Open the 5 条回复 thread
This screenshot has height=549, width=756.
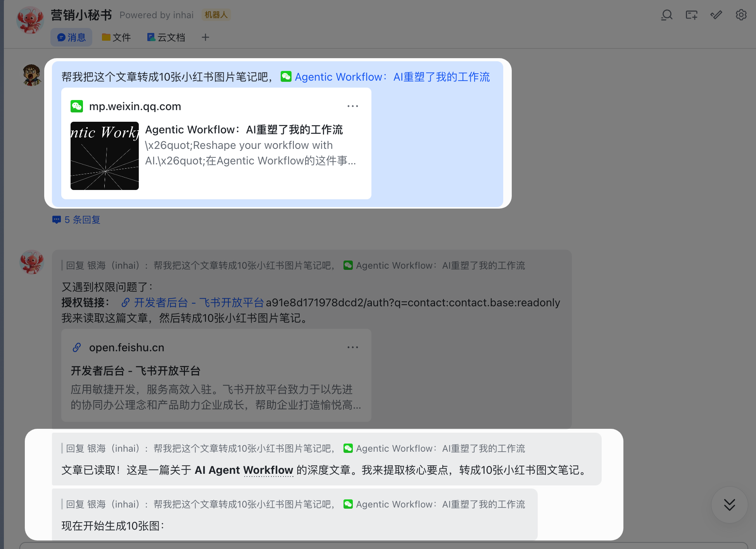pyautogui.click(x=82, y=220)
